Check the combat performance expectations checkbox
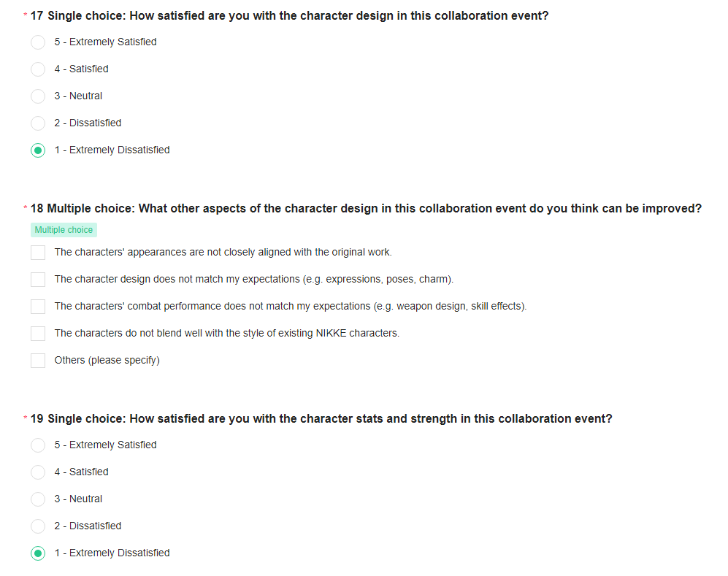The width and height of the screenshot is (728, 576). tap(38, 307)
